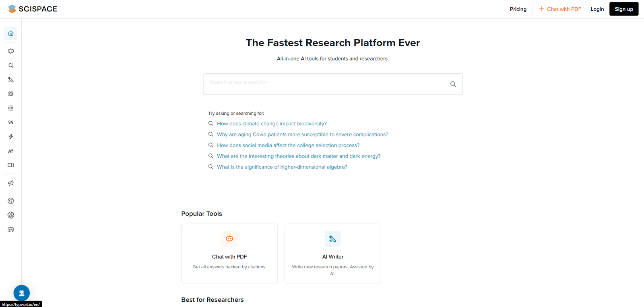Click the quotation marks citation icon
The height and width of the screenshot is (307, 644).
pos(11,122)
